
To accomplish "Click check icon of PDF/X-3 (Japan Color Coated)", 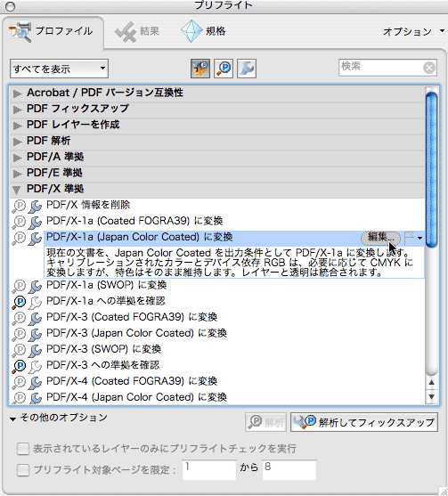I will [x=19, y=334].
